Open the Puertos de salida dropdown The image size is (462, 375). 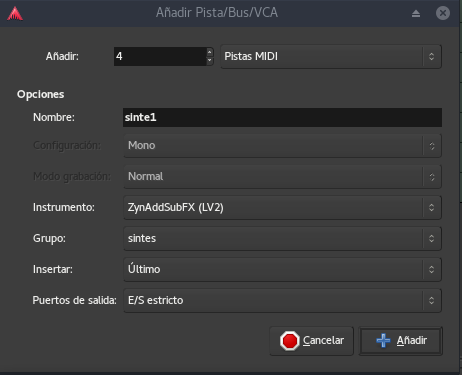coord(283,300)
